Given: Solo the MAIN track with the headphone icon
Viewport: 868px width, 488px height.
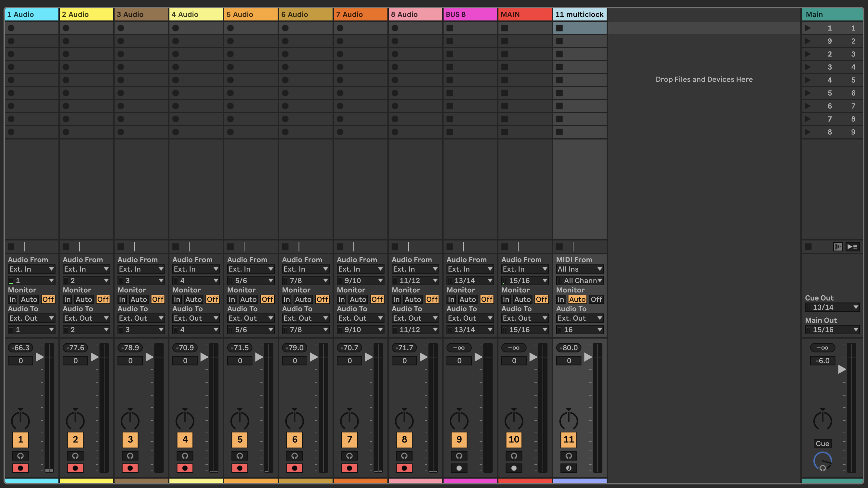Looking at the screenshot, I should click(x=514, y=456).
